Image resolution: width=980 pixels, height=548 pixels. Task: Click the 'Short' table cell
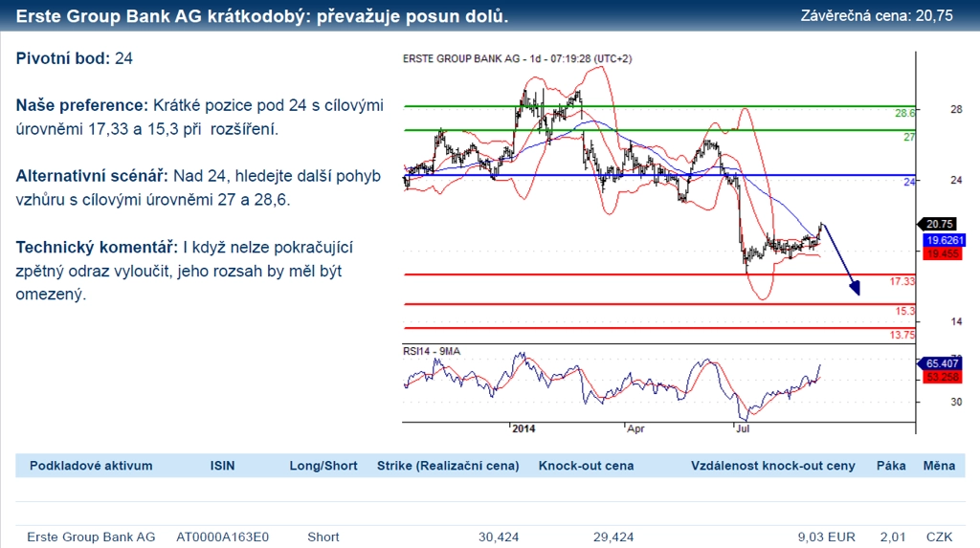point(323,537)
